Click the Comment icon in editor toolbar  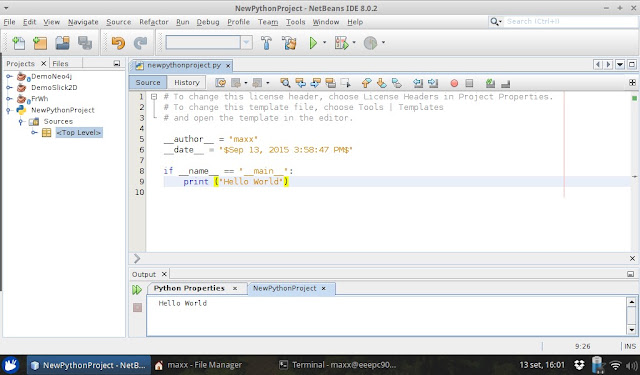tap(490, 83)
